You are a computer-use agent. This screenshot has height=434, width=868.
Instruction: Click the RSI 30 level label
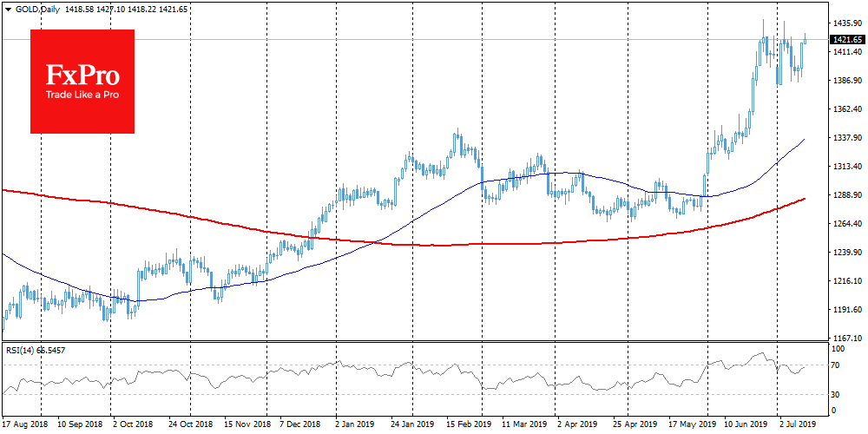(837, 395)
